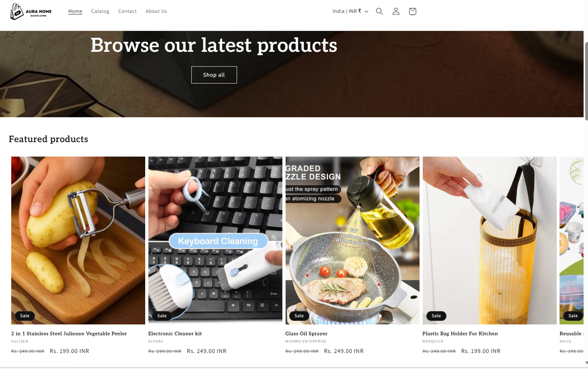Select the vegetable peeler product image

tap(78, 241)
